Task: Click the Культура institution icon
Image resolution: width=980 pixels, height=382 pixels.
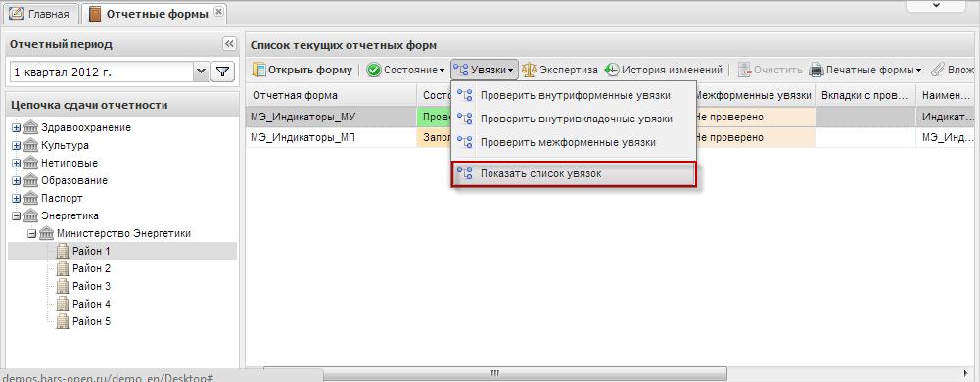Action: pyautogui.click(x=30, y=145)
